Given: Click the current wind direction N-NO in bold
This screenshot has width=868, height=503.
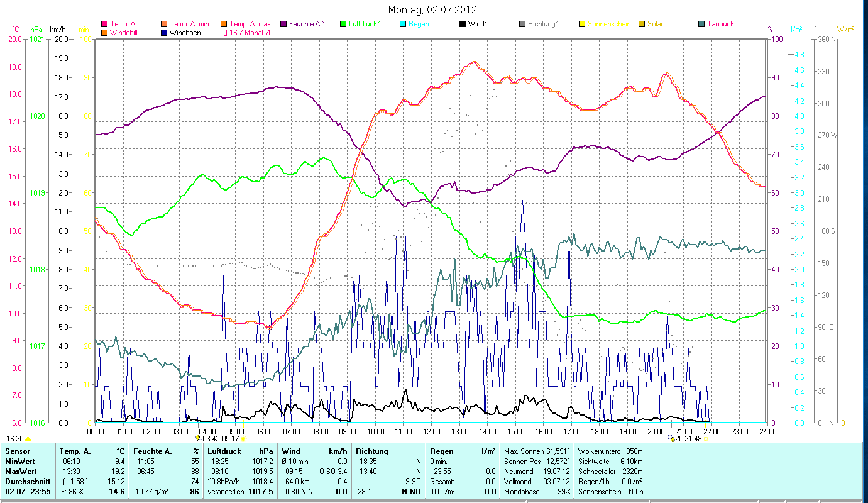Looking at the screenshot, I should (x=411, y=491).
